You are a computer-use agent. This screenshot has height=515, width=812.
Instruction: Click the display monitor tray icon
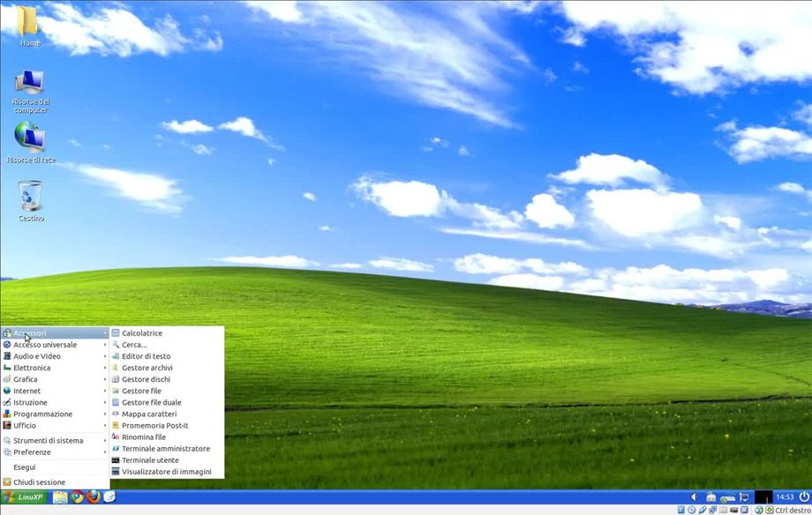744,496
